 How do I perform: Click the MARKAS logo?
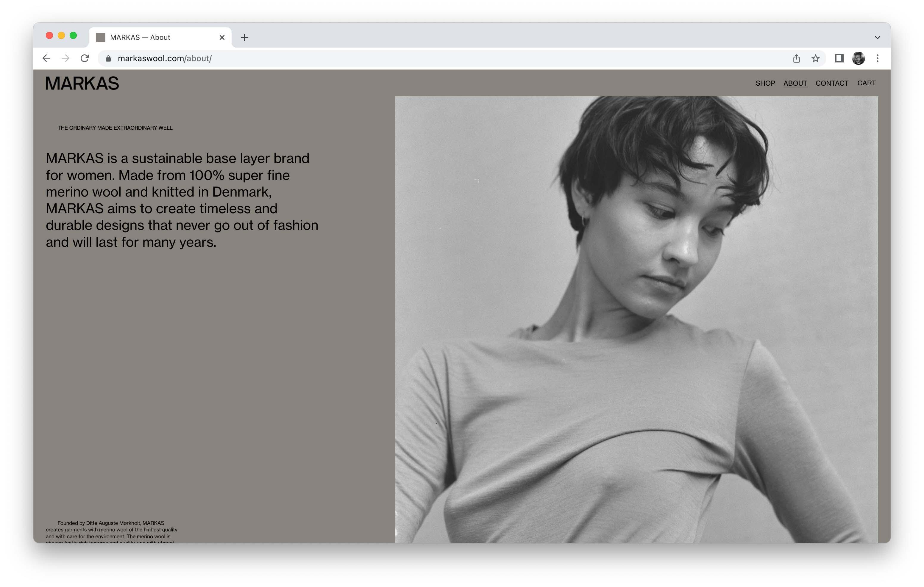click(82, 84)
